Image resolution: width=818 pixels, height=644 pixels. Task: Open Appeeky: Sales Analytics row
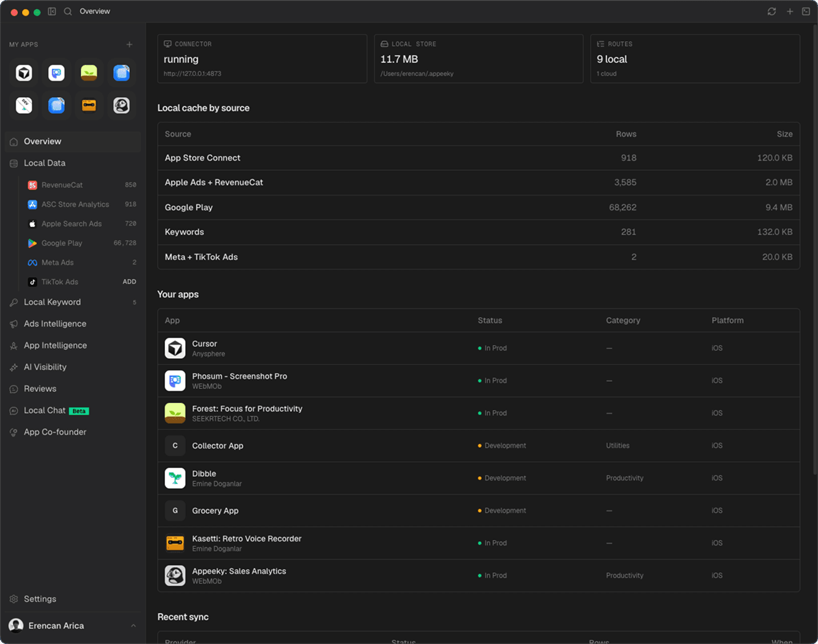[x=479, y=576]
